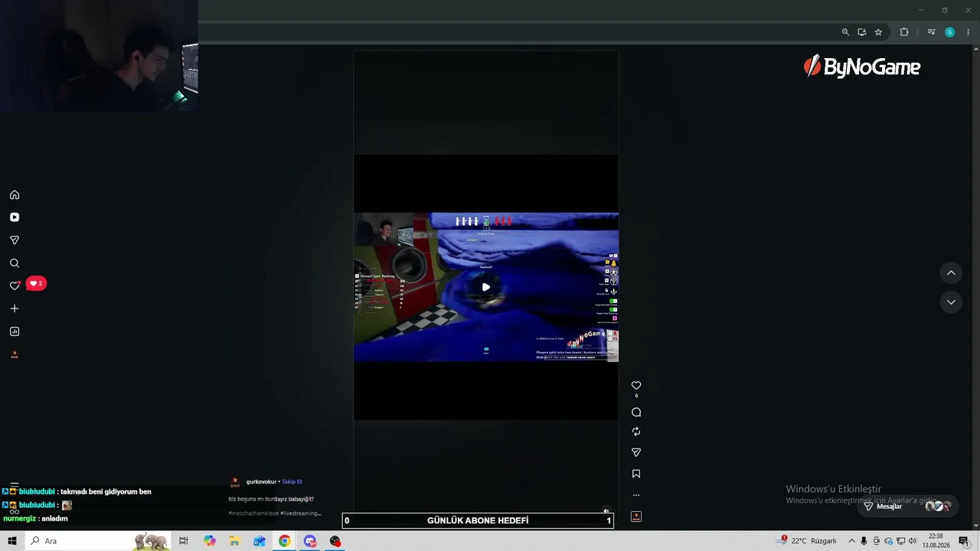Open the gurkovokur profile name

[261, 482]
